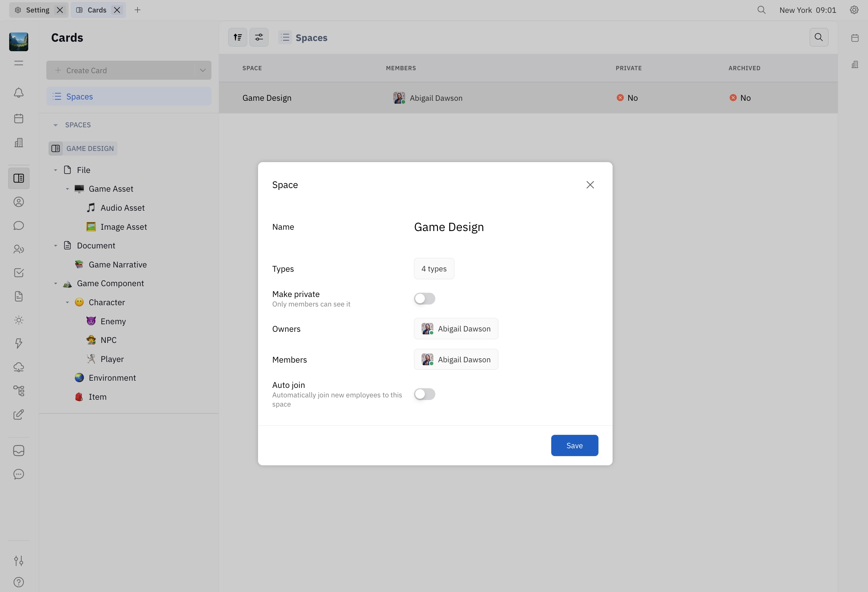Click the lightning automation icon in the sidebar
This screenshot has height=592, width=868.
18,343
